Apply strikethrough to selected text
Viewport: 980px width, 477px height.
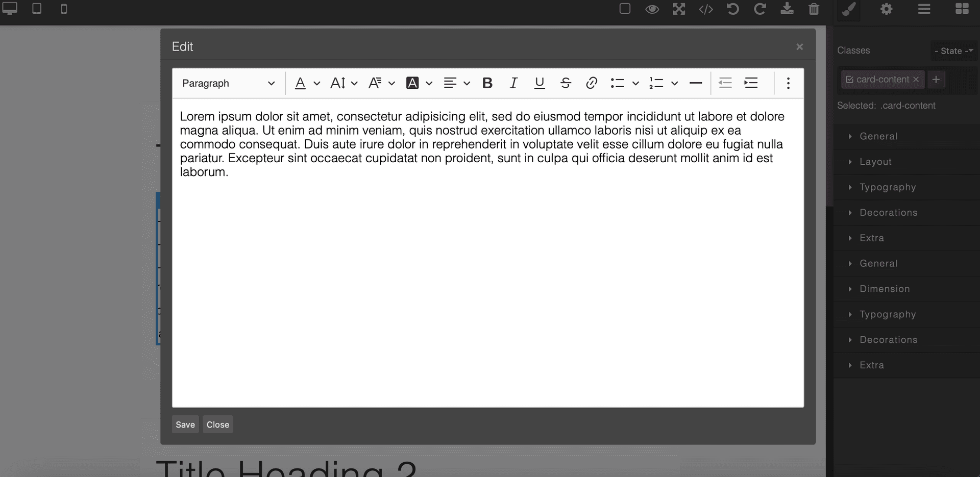coord(566,83)
